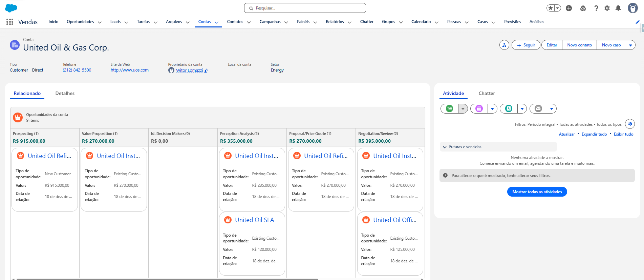The width and height of the screenshot is (644, 280).
Task: Click the Novo contato button
Action: coord(579,45)
